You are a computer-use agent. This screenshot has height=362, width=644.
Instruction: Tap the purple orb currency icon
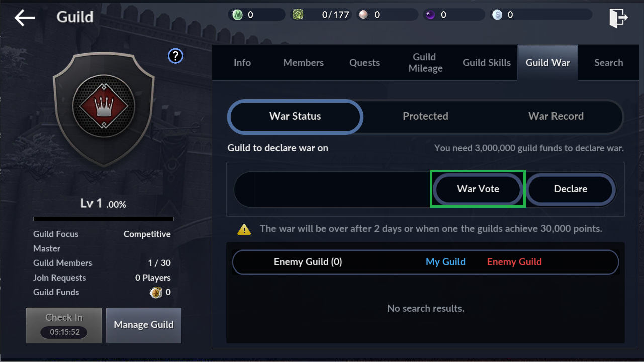point(430,15)
